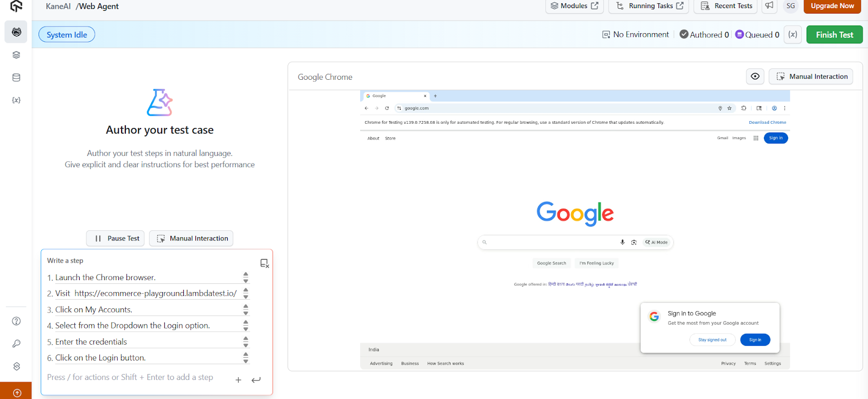
Task: Open Recent Tests in header
Action: 726,6
